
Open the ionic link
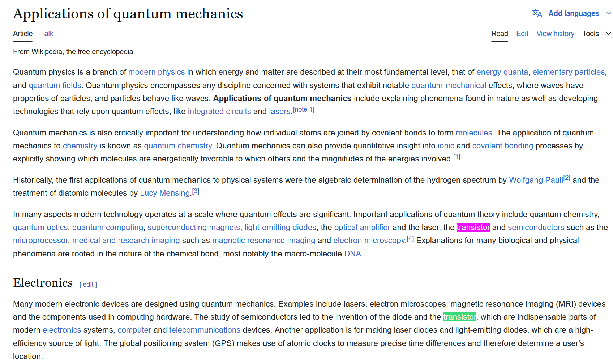pos(446,146)
